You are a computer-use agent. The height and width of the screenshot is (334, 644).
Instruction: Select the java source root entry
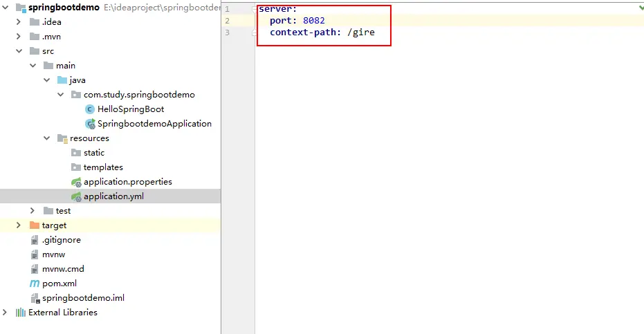(x=77, y=80)
